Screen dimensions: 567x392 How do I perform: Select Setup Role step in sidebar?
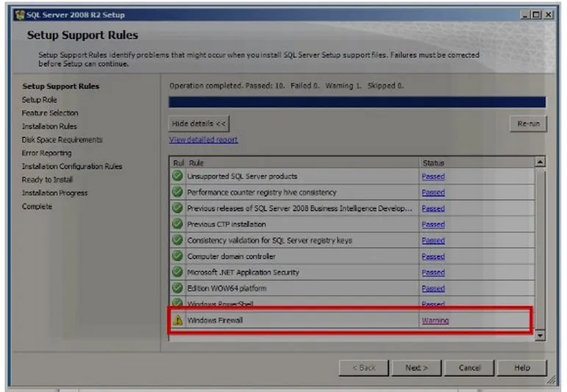[40, 99]
